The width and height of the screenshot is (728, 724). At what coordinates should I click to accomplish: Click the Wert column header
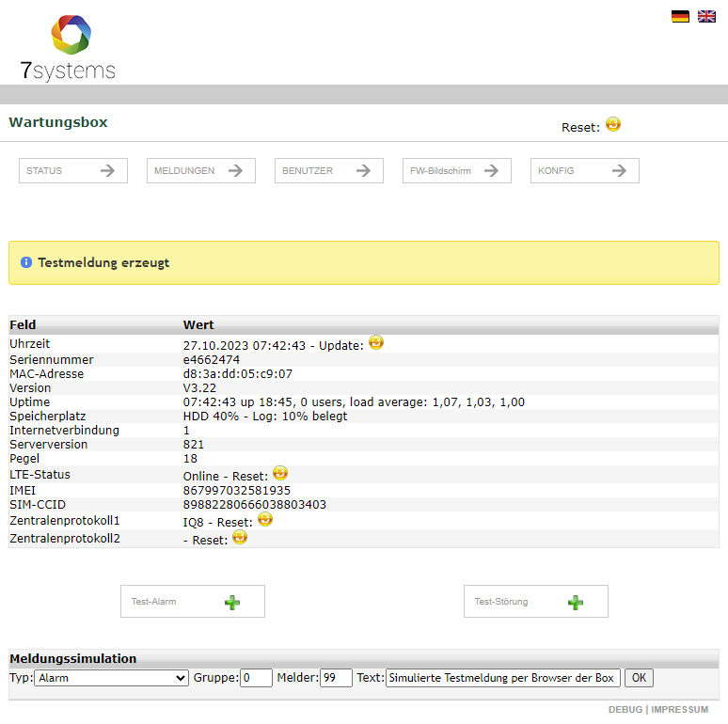198,325
